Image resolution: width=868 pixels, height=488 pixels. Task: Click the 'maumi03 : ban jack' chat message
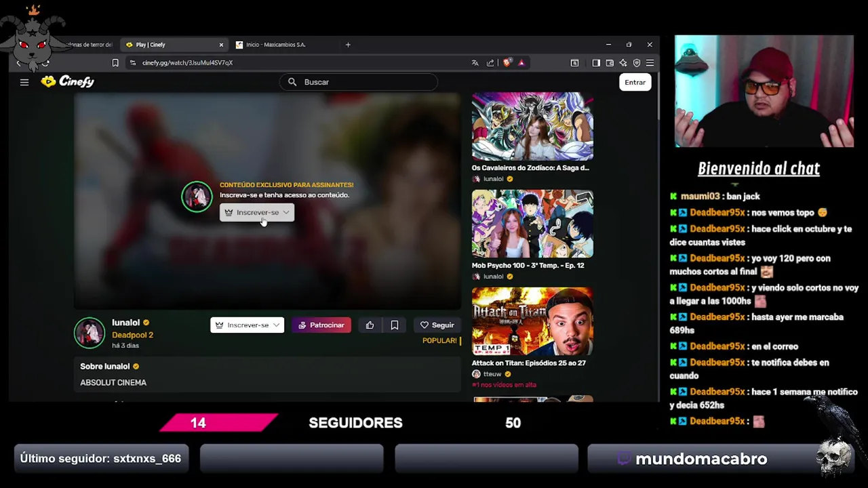(715, 196)
